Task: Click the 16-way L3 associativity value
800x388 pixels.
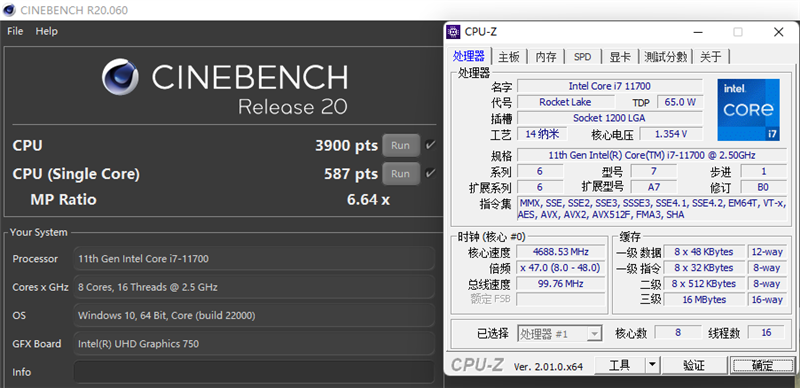Action: (x=766, y=299)
